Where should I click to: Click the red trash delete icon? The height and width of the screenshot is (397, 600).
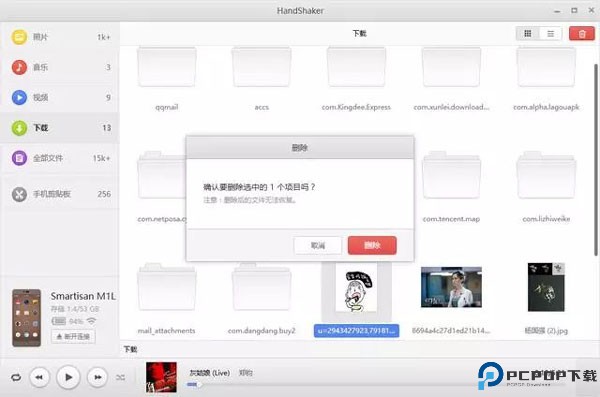click(582, 34)
